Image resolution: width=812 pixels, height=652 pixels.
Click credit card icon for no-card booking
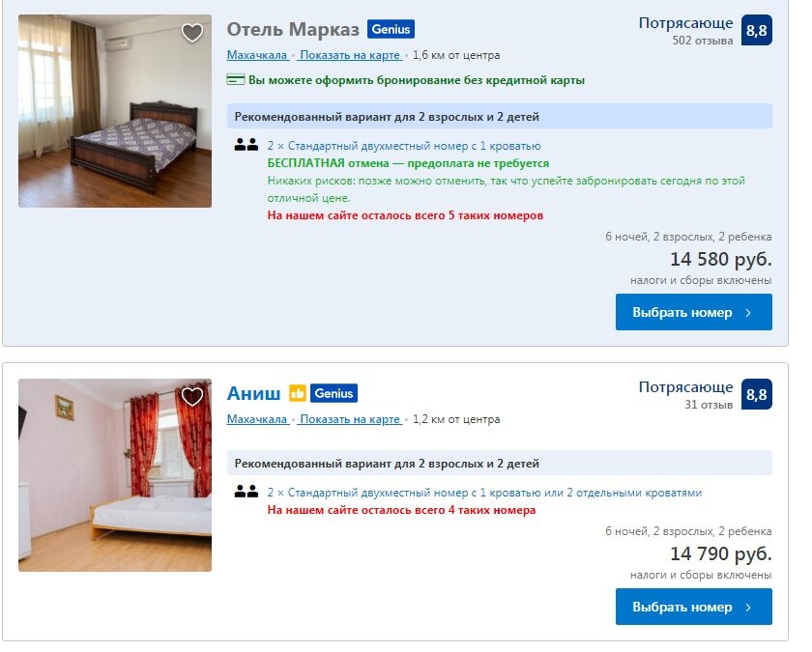(x=236, y=80)
